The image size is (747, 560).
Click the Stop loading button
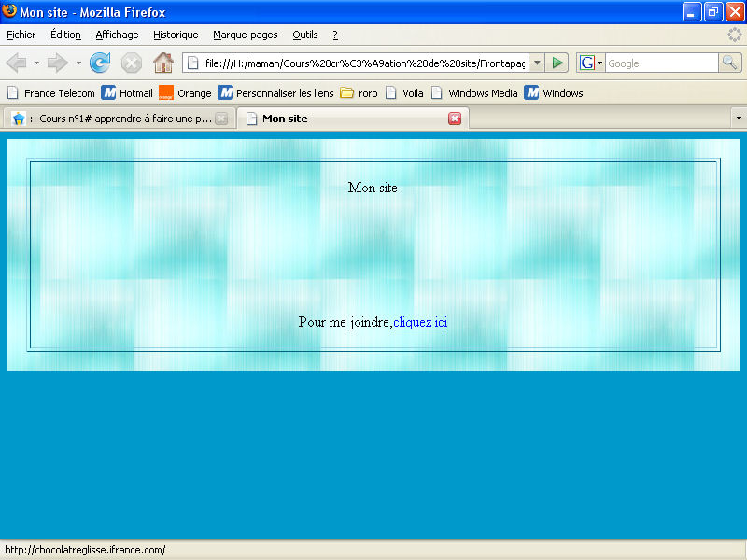(x=131, y=63)
